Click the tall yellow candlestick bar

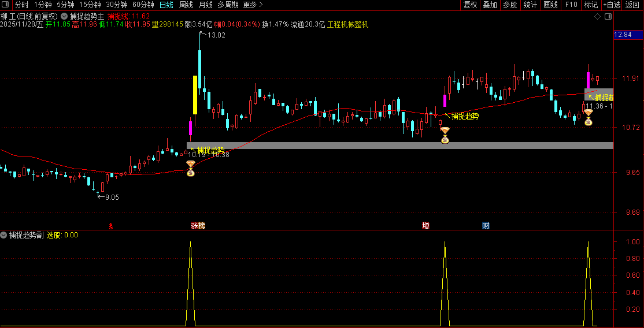(x=195, y=95)
